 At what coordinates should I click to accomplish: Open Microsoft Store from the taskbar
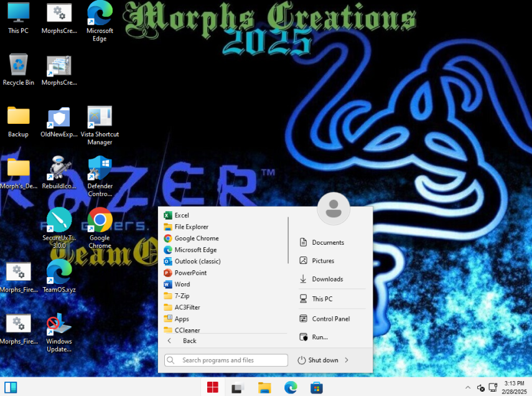pos(316,387)
